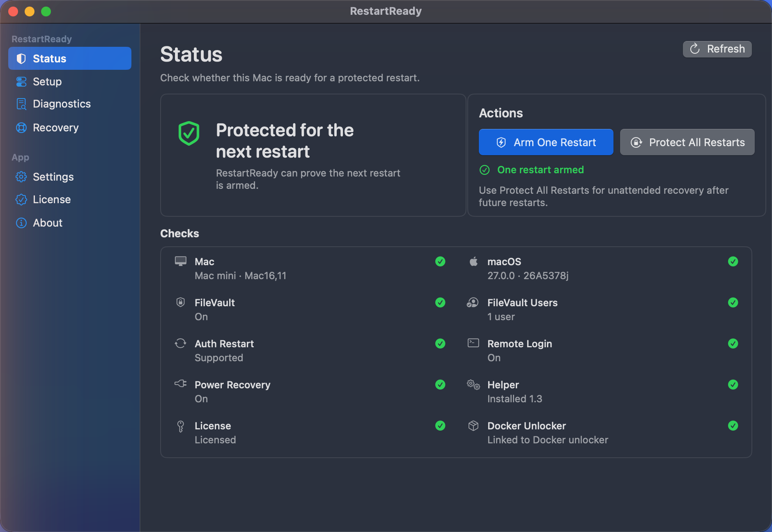Open the Recovery section
Viewport: 772px width, 532px height.
[70, 128]
